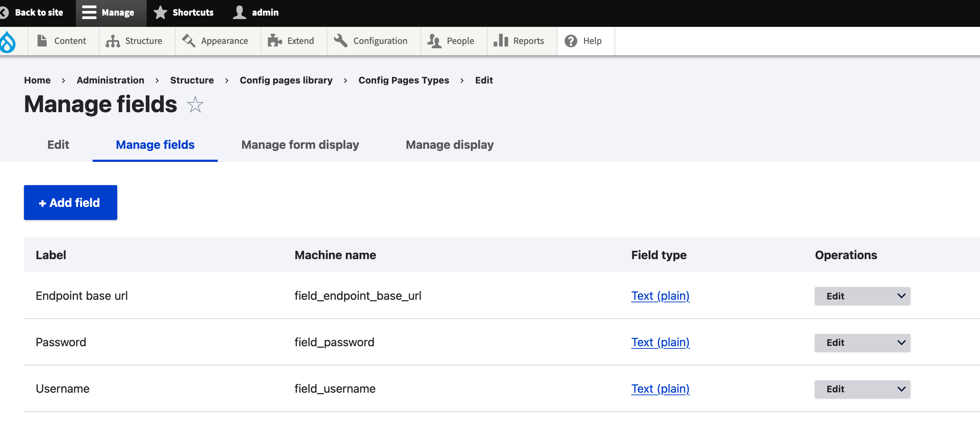The image size is (980, 421).
Task: Click the Operations column header
Action: (x=846, y=255)
